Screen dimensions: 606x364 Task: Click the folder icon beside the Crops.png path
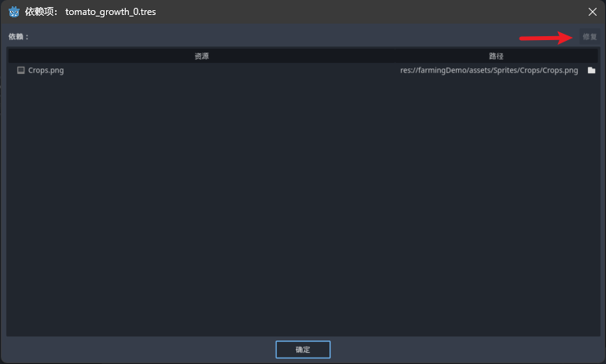[591, 70]
